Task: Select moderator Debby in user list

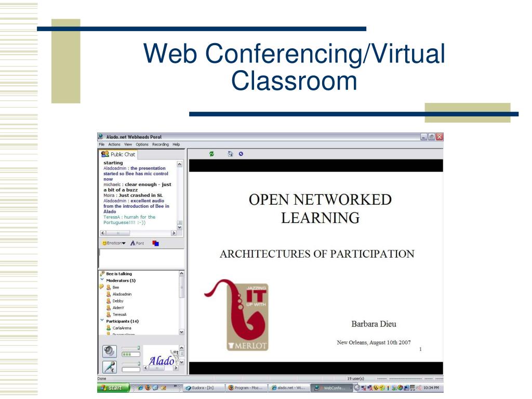Action: tap(118, 301)
